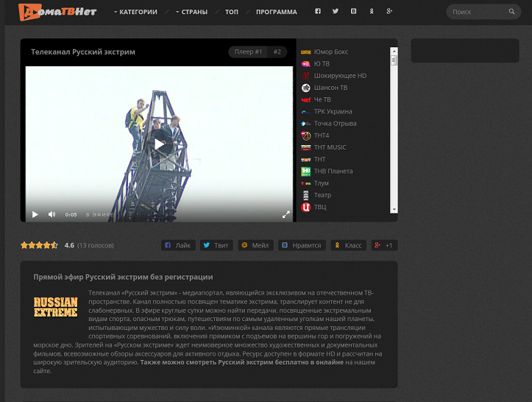
Task: Rate the channel with the fifth star
Action: 54,245
